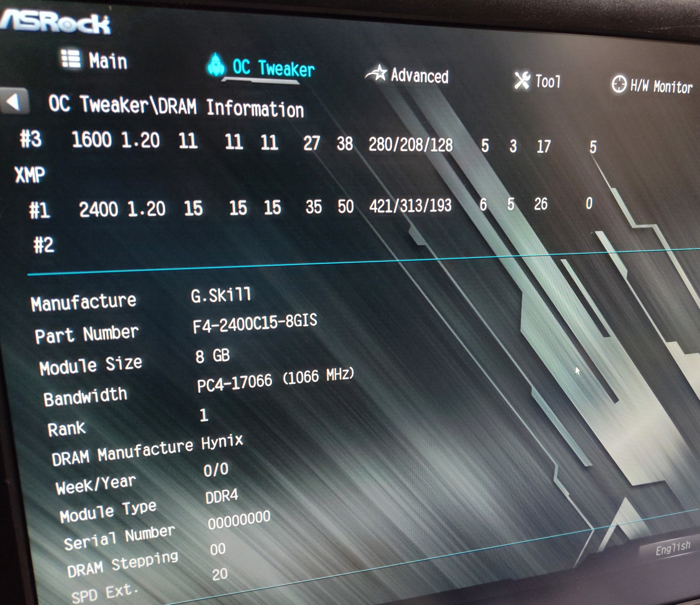The width and height of the screenshot is (700, 605).
Task: Select the Part Number F4-2400C15-8GIS field
Action: pyautogui.click(x=175, y=328)
